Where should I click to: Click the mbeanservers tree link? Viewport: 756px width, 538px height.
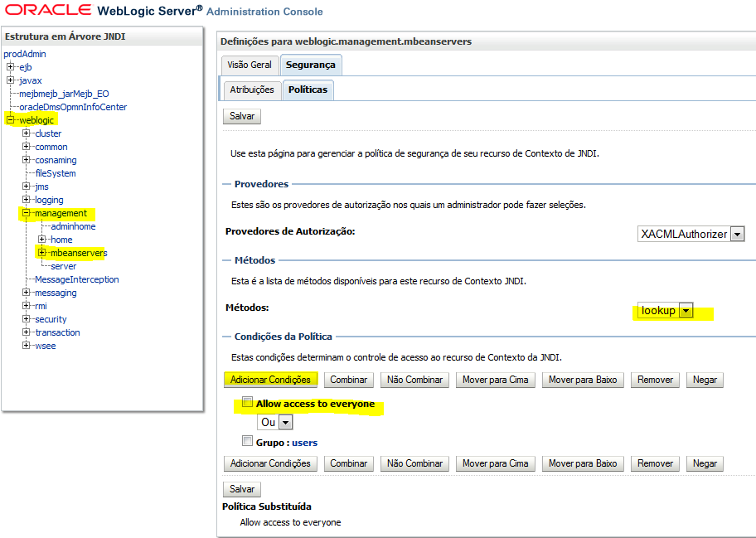tap(79, 253)
